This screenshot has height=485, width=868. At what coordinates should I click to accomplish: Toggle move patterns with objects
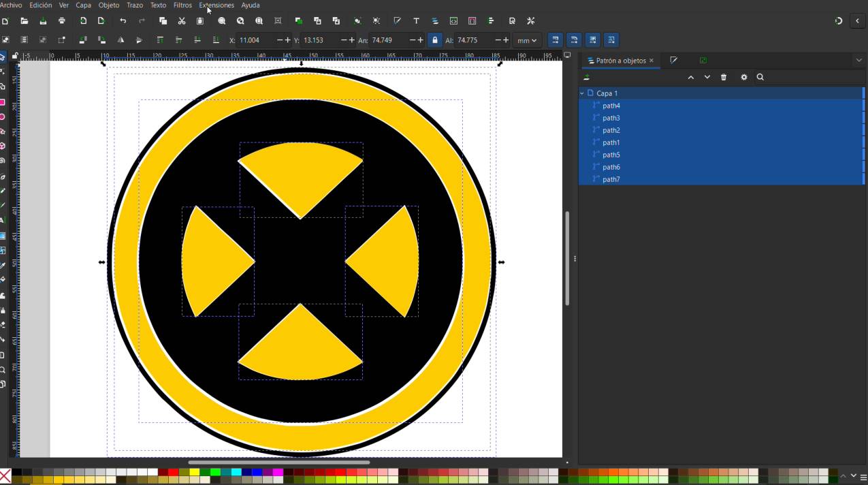click(611, 40)
